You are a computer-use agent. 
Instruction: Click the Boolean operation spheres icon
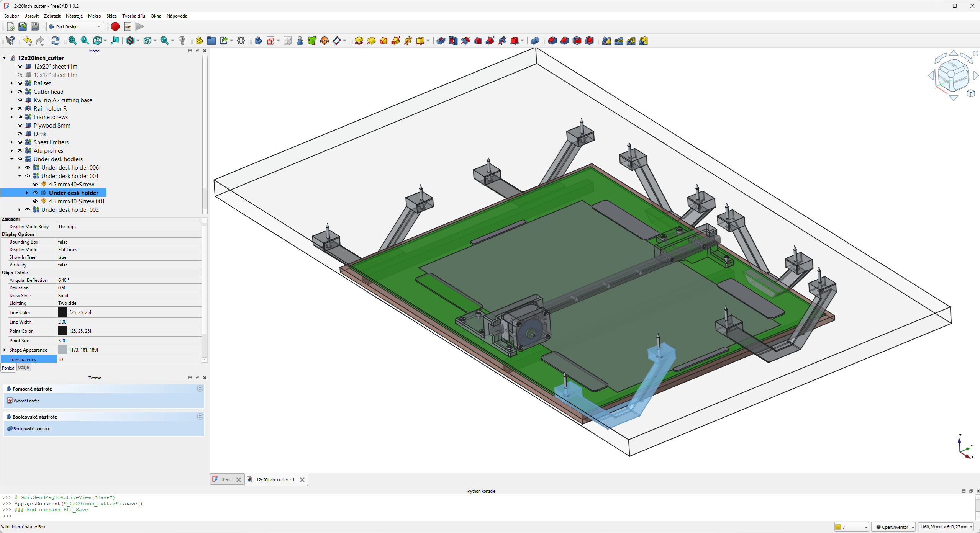tap(535, 41)
